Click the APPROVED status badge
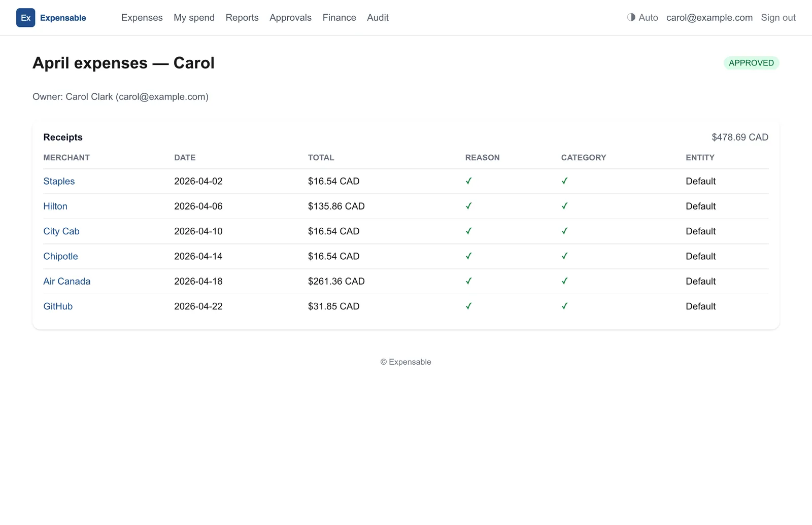 coord(751,63)
